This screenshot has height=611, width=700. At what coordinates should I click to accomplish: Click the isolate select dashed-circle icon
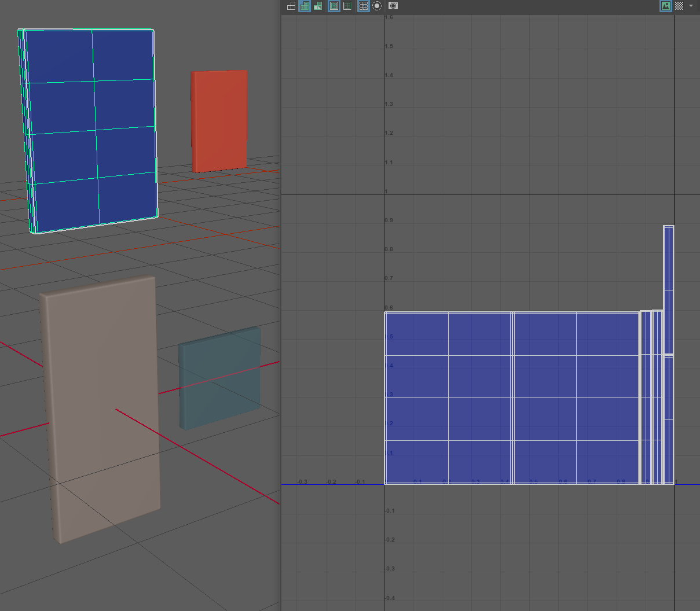coord(377,6)
